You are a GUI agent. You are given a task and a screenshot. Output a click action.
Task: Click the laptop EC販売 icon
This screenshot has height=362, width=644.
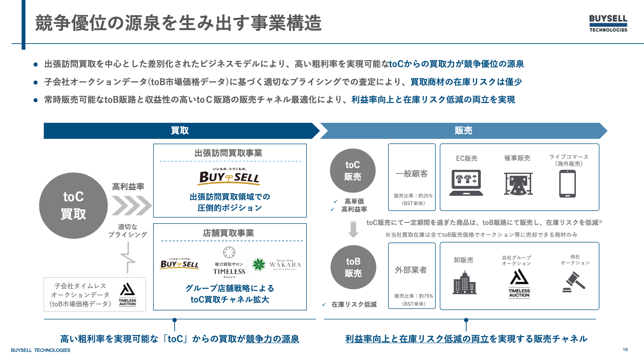tap(466, 183)
